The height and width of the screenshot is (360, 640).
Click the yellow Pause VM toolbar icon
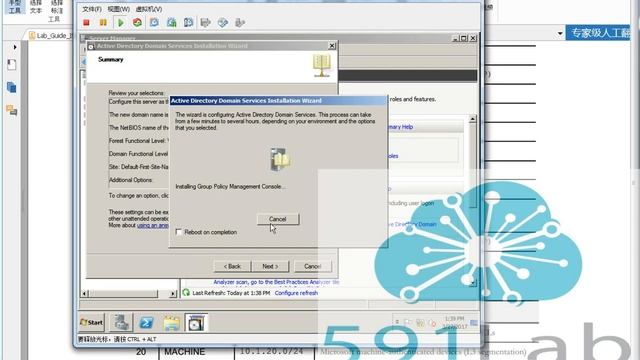[103, 22]
